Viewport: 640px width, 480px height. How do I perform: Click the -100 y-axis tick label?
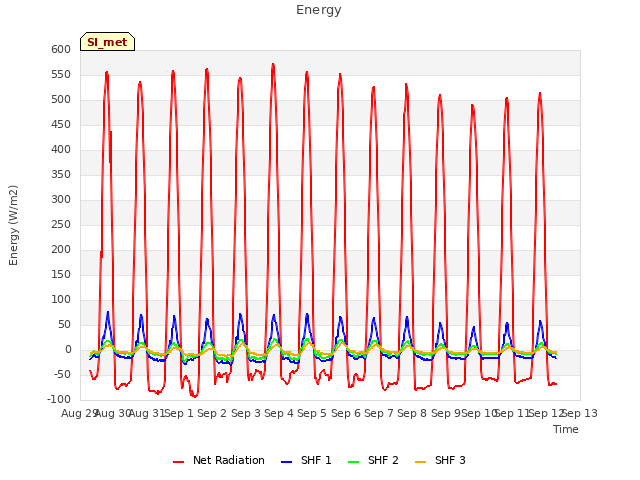pyautogui.click(x=59, y=400)
